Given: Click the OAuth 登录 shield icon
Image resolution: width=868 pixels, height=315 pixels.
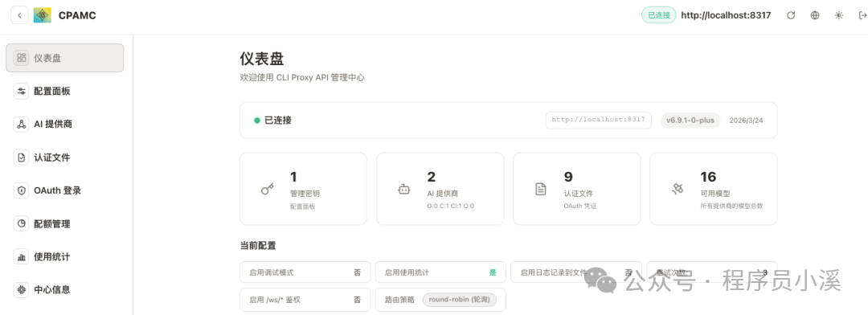Looking at the screenshot, I should pyautogui.click(x=21, y=190).
